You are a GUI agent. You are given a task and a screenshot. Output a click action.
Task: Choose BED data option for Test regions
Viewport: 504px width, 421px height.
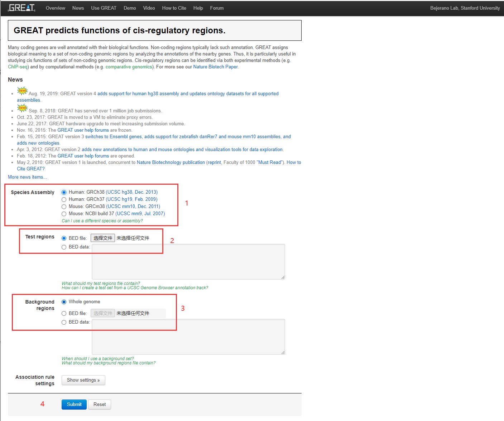point(64,247)
